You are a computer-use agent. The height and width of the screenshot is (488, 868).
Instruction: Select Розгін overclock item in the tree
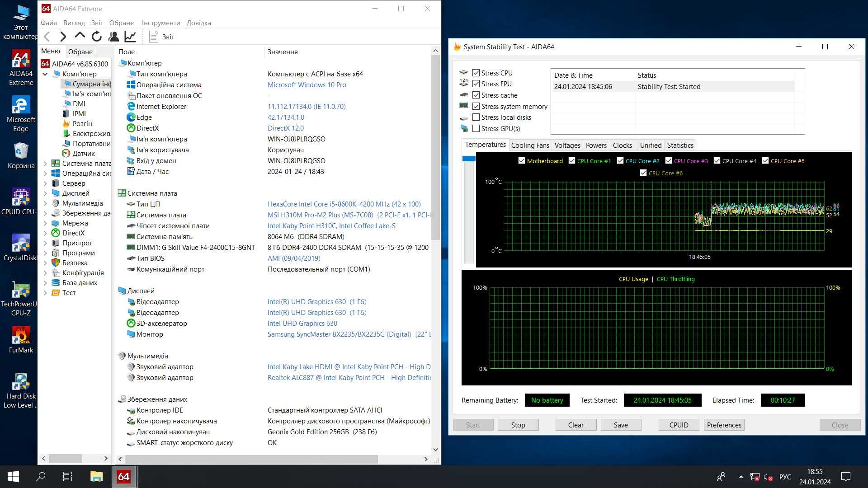click(x=77, y=123)
